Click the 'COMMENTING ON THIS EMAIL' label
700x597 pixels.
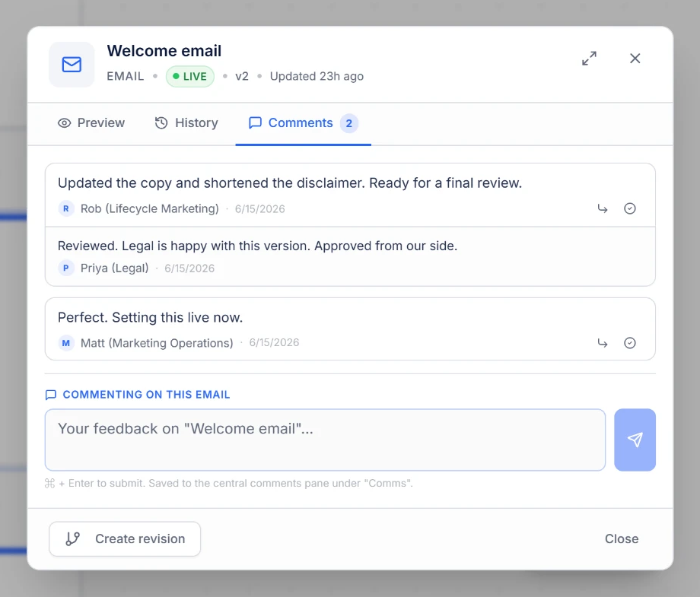coord(146,395)
